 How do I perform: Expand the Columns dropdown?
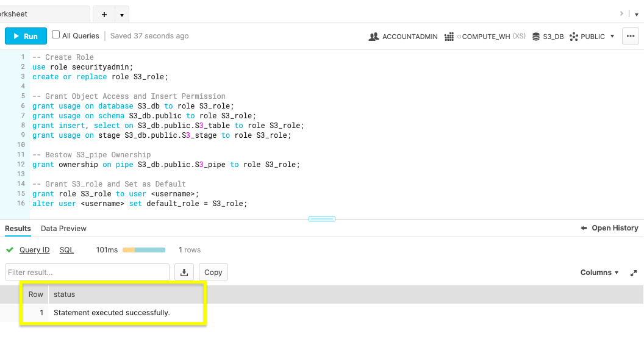[599, 273]
